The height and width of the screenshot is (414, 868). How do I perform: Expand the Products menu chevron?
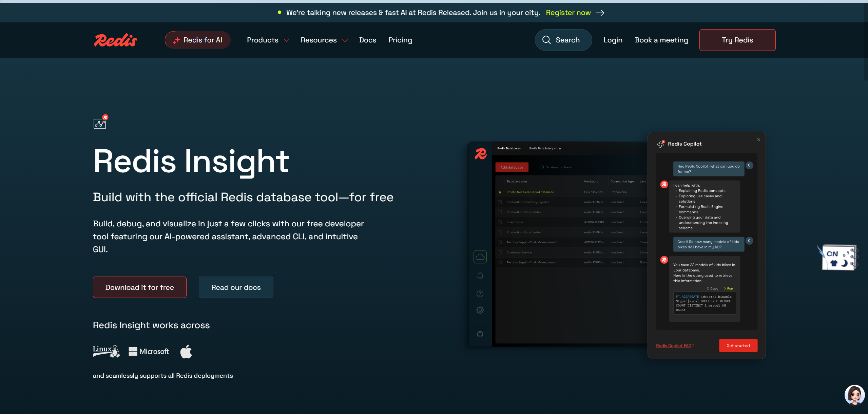click(287, 40)
